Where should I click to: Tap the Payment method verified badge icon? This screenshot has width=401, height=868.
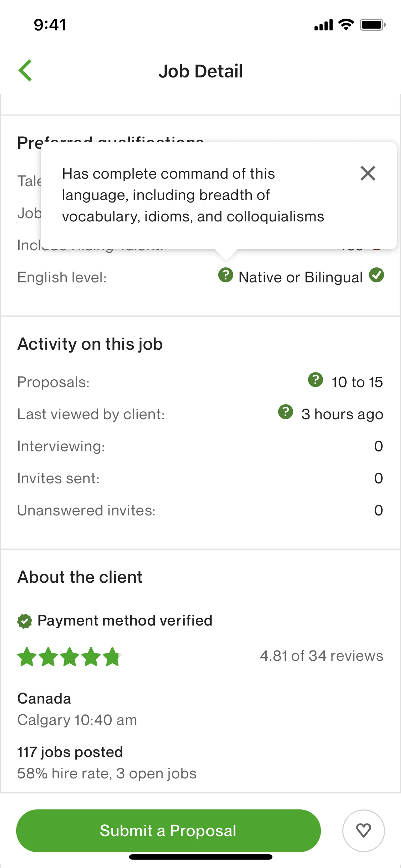25,621
